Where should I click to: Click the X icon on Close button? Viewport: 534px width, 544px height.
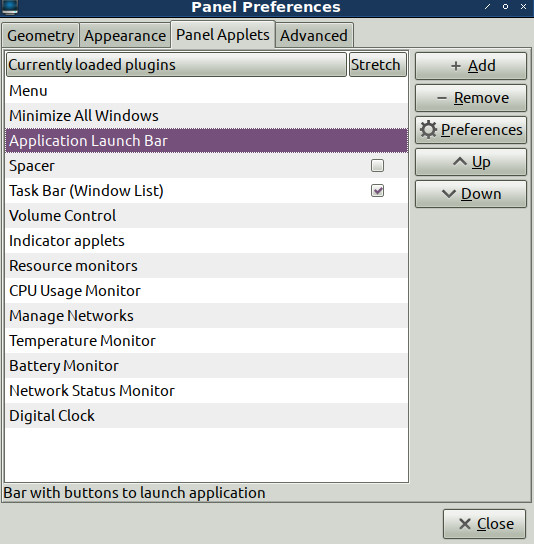pos(465,524)
